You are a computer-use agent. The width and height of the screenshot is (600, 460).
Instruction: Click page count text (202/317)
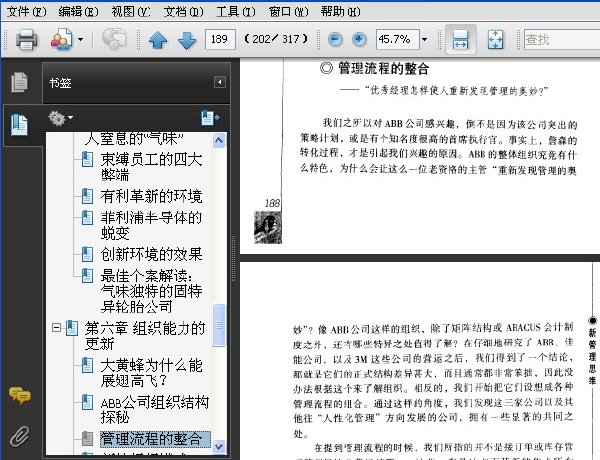pyautogui.click(x=276, y=39)
